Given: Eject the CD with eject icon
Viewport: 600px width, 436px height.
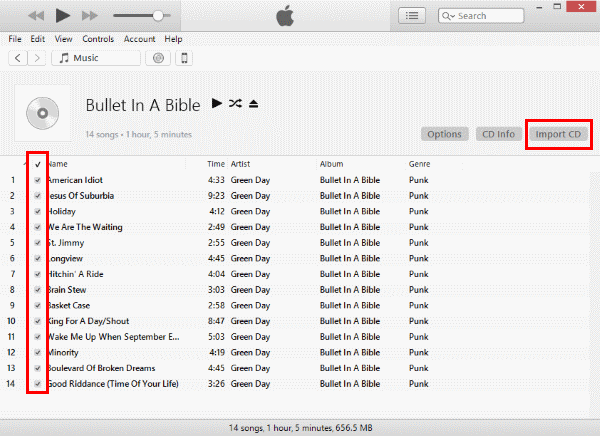Looking at the screenshot, I should 253,104.
